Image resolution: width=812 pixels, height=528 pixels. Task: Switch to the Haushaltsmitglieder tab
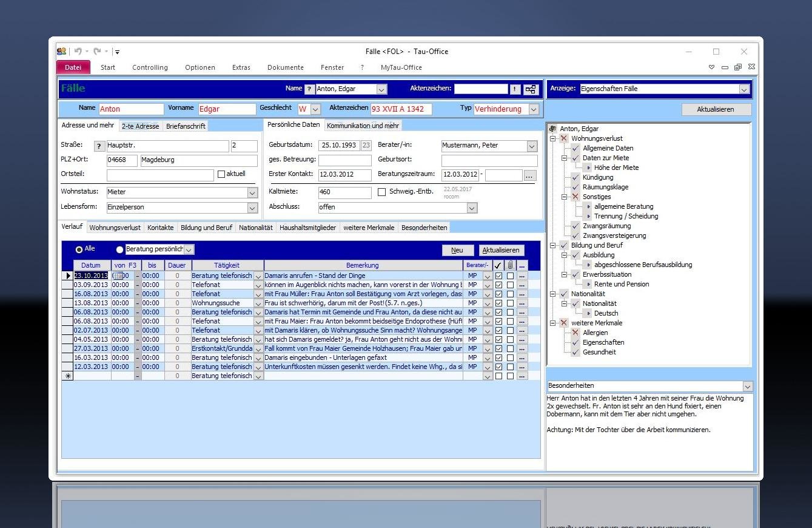tap(308, 228)
